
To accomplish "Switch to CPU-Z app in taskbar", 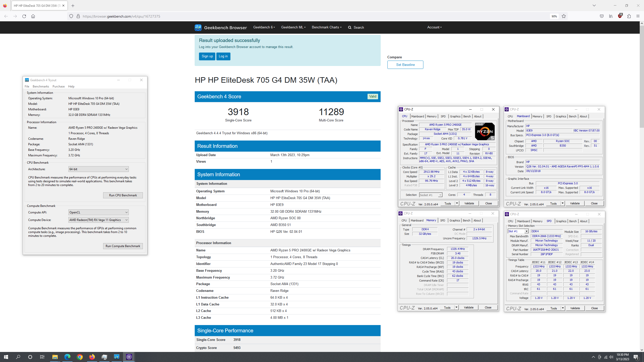I will 129,357.
